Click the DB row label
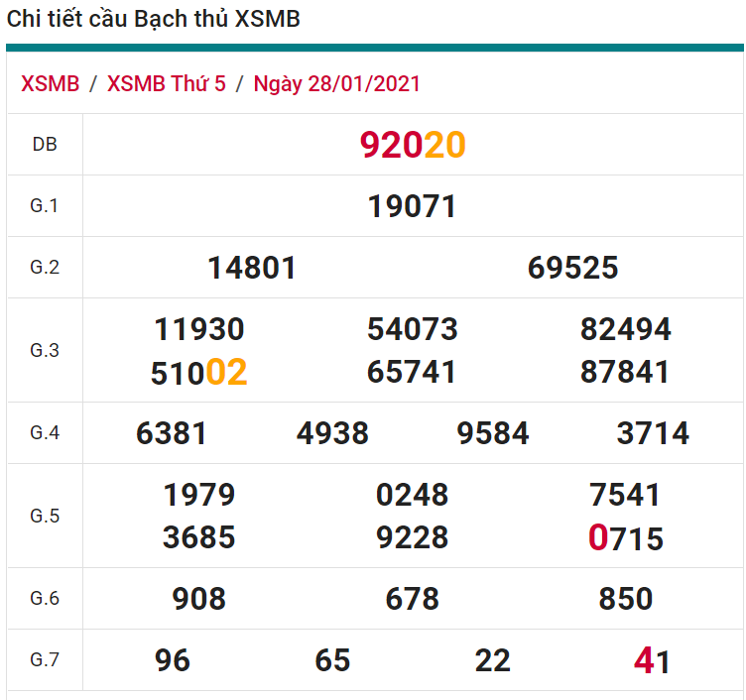746x700 pixels. click(x=45, y=145)
